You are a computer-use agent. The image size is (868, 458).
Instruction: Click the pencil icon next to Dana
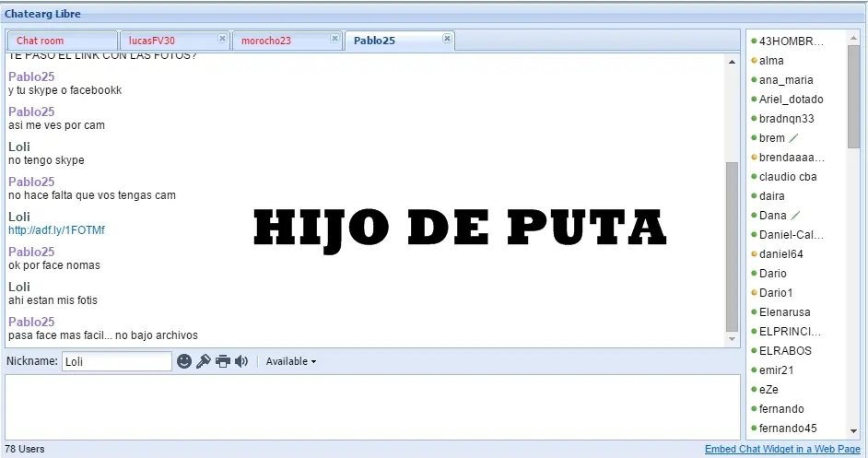pos(795,216)
